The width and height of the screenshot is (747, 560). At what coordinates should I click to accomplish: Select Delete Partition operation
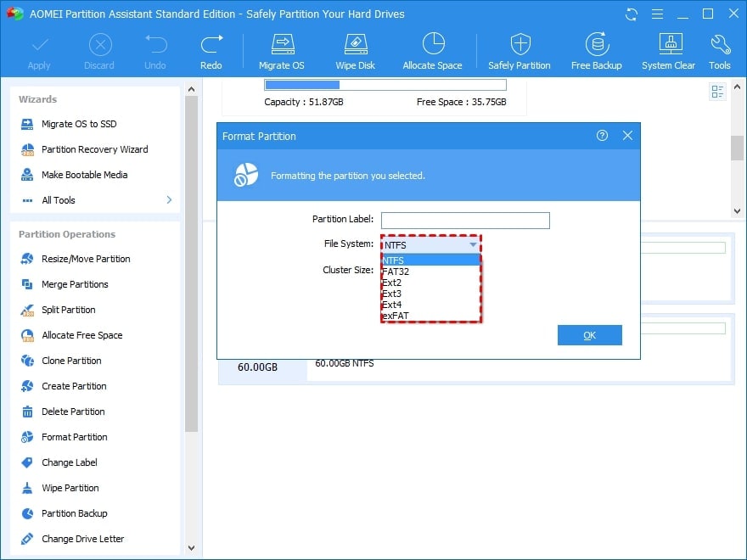[x=73, y=412]
